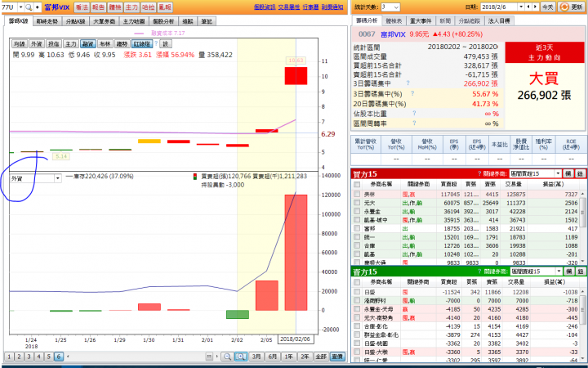588x368 pixels.
Task: Switch to the 即時走勢 tab
Action: 47,21
